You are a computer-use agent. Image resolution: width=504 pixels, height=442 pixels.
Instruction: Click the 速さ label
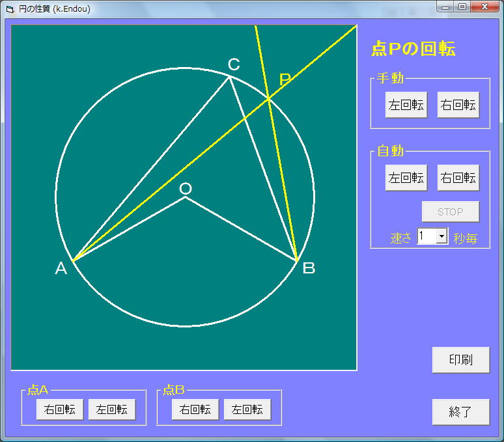click(x=401, y=238)
